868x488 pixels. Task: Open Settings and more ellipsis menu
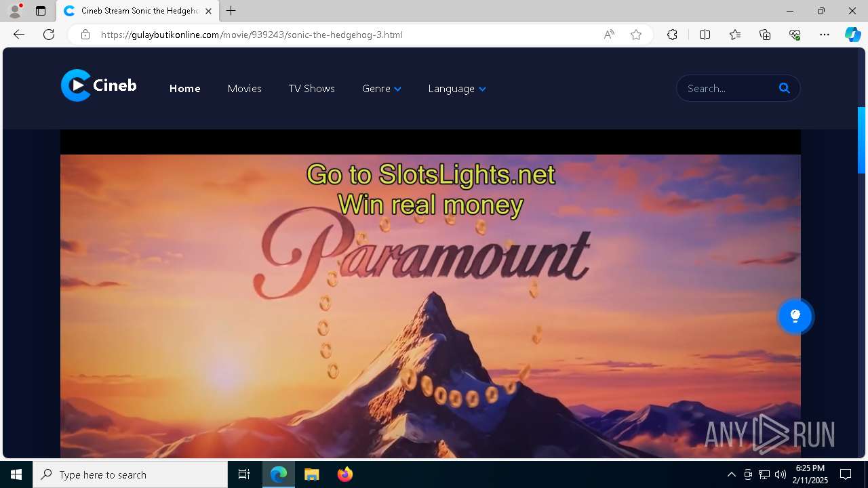click(x=825, y=35)
